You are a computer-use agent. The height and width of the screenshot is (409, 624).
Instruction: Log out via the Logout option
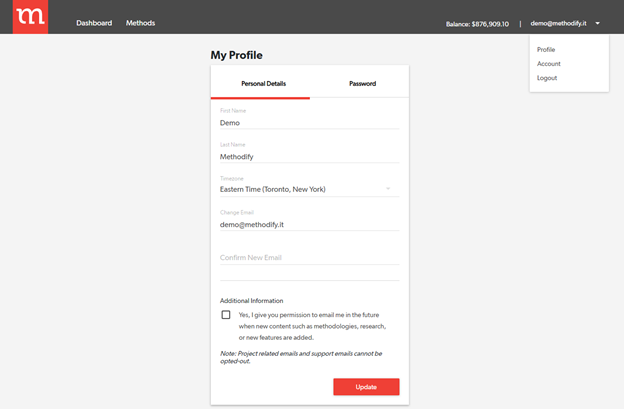(547, 78)
